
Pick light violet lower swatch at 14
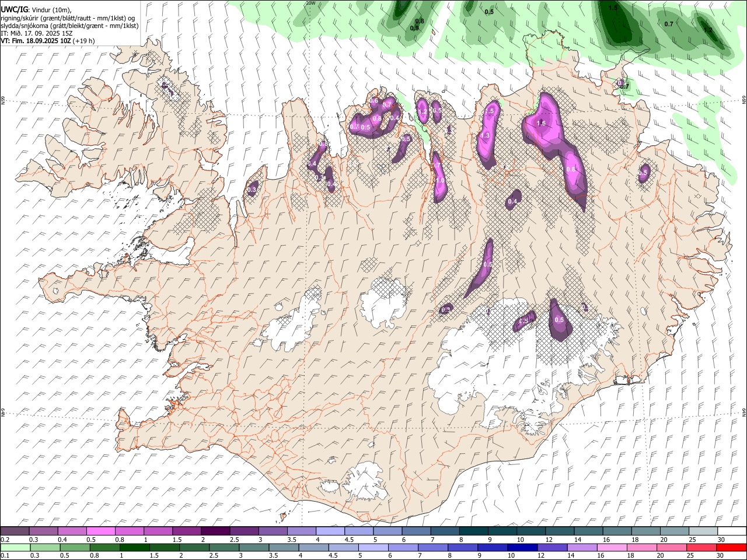pos(581,547)
